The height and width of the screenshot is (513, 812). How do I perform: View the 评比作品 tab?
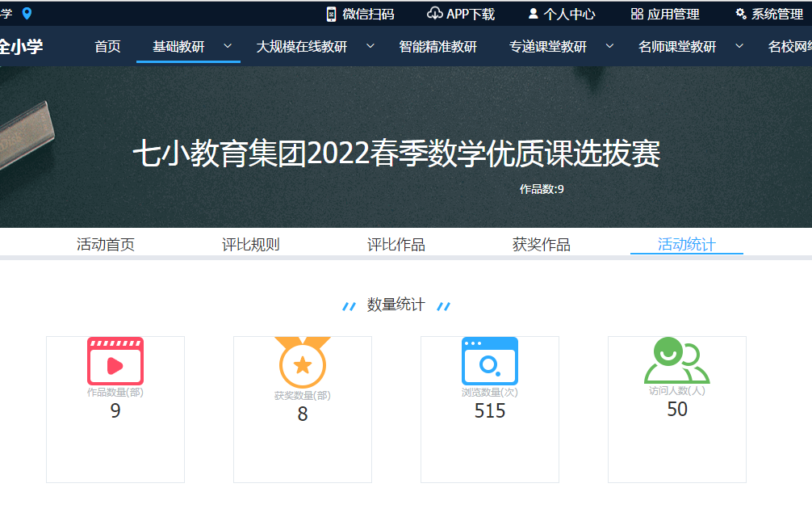tap(396, 245)
